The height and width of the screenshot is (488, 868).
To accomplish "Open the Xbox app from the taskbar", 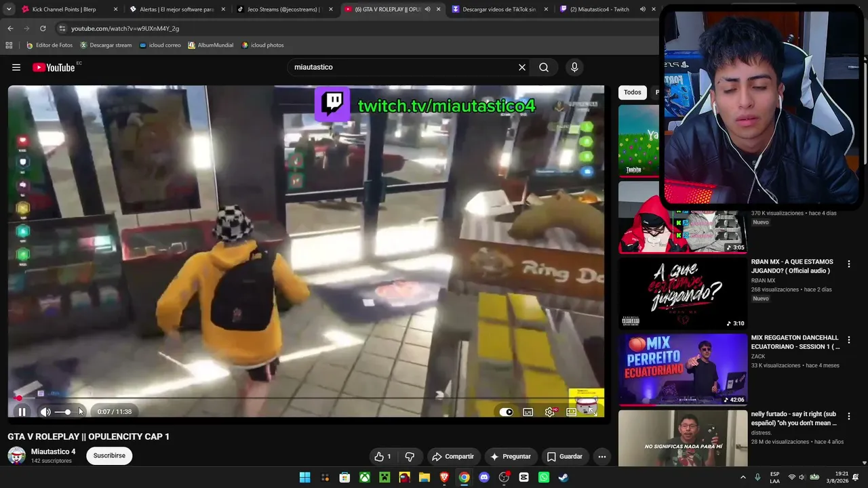I will click(365, 477).
